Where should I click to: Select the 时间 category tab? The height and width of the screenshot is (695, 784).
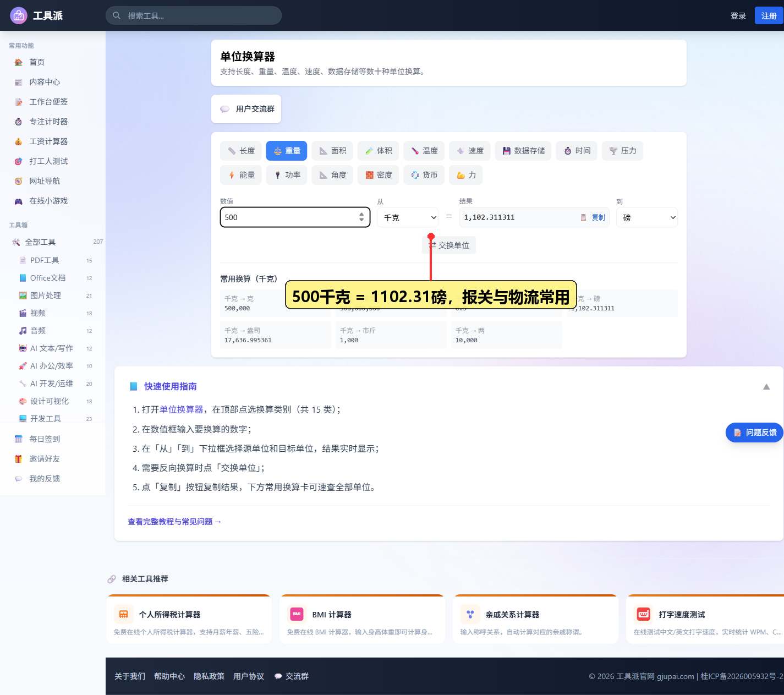tap(577, 151)
